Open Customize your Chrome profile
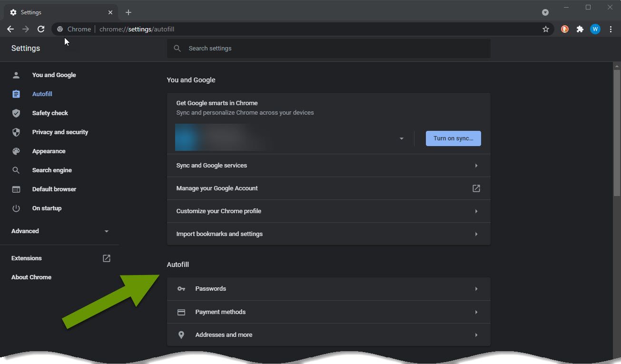Viewport: 621px width, 364px height. tap(329, 211)
